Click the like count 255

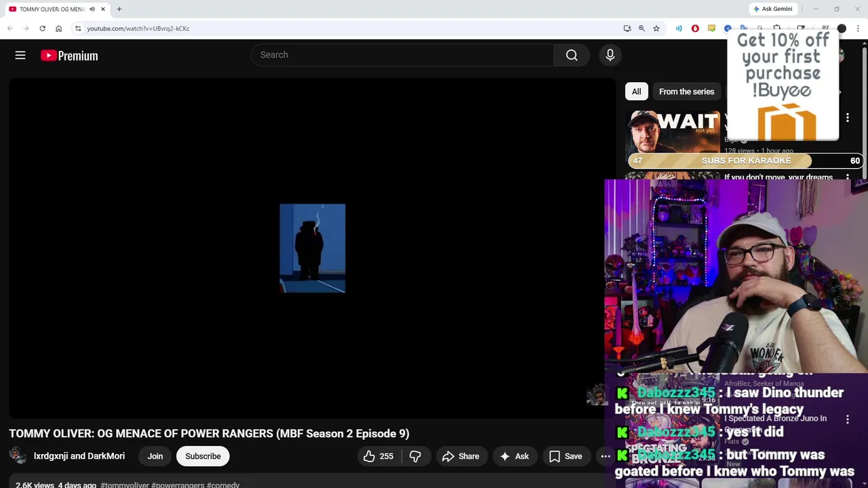(x=387, y=456)
